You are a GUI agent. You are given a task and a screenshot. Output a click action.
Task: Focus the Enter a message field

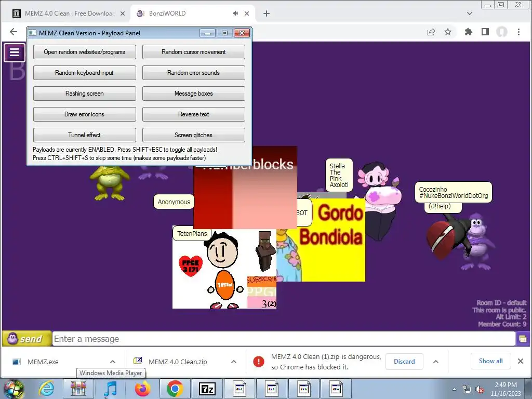point(284,339)
